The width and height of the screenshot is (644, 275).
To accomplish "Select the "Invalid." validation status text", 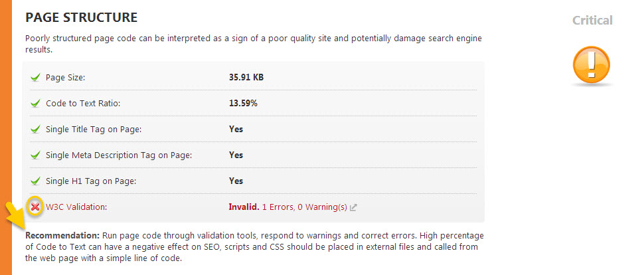I will coord(244,207).
